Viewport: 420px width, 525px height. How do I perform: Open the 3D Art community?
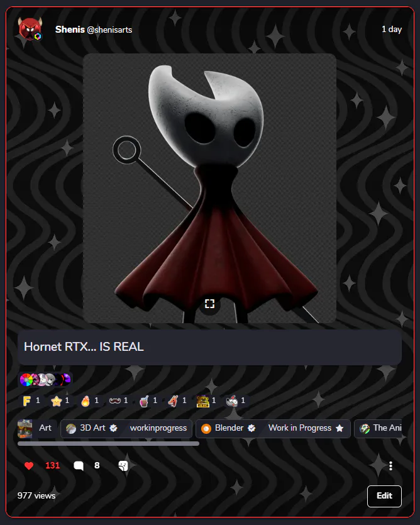coord(92,428)
